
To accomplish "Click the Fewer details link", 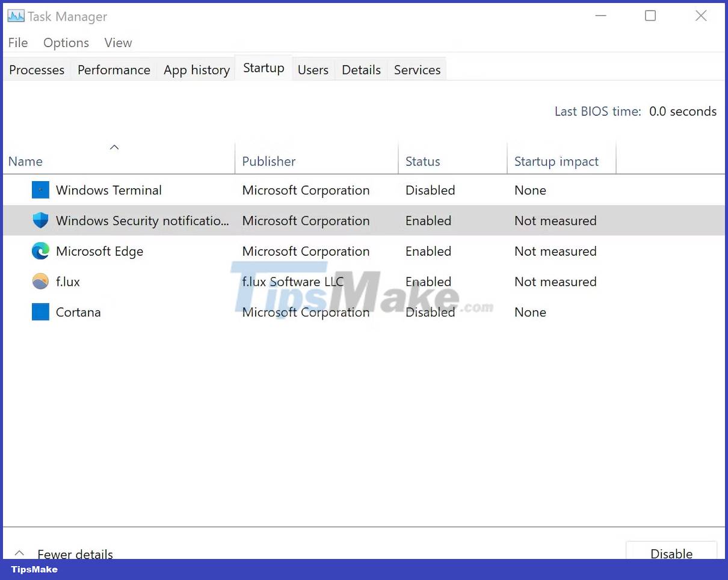I will coord(75,554).
